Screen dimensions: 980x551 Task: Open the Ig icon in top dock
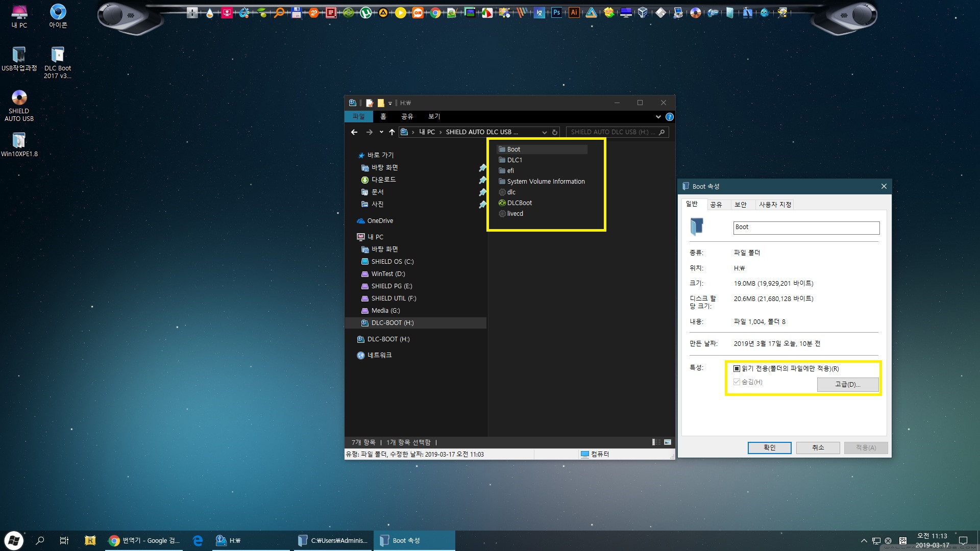(539, 13)
